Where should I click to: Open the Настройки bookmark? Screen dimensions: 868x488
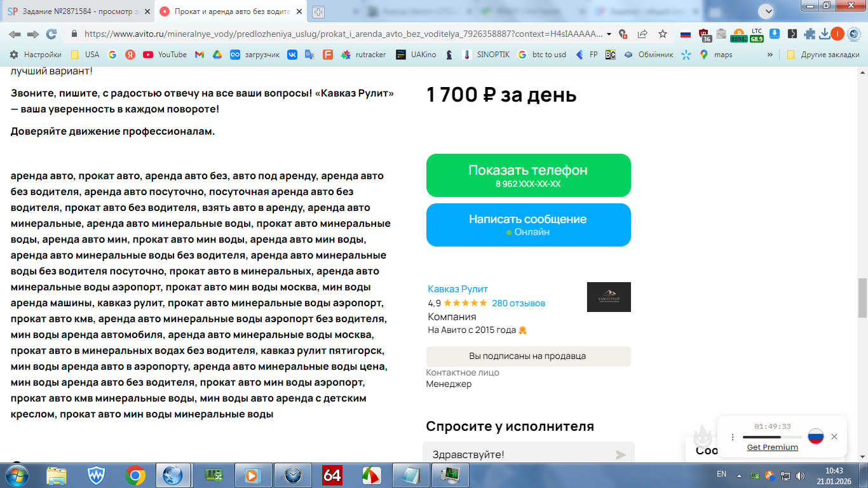pos(36,55)
